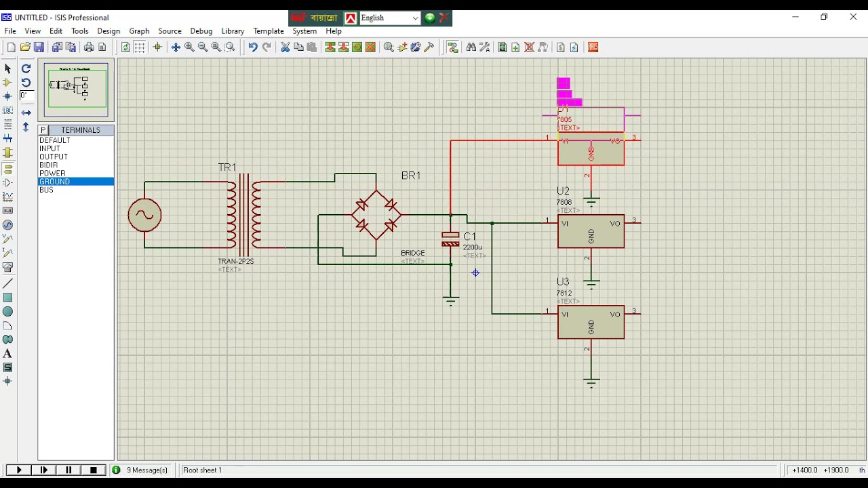The height and width of the screenshot is (488, 868).
Task: Toggle the Wire Autorouter icon
Action: click(453, 47)
